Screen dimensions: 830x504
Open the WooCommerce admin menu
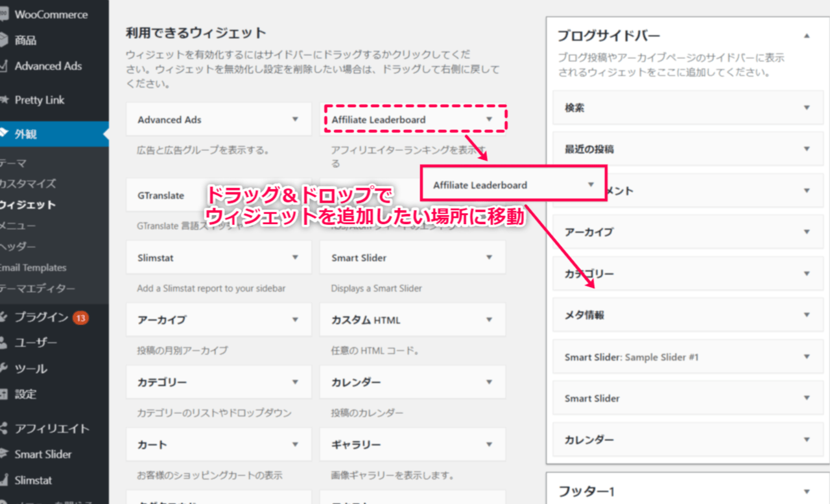click(x=52, y=14)
